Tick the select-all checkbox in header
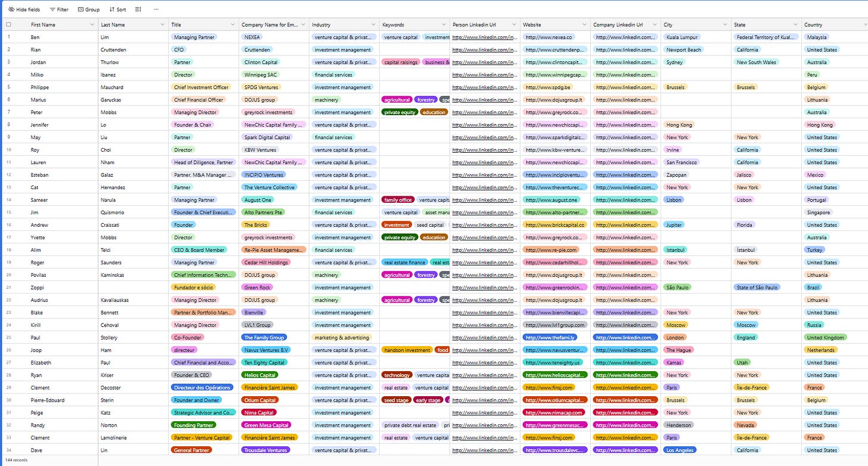Screen dimensions: 868x466 click(8, 24)
